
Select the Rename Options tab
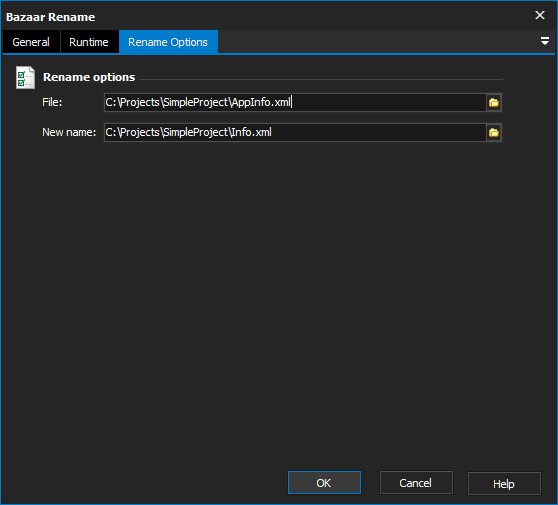168,42
